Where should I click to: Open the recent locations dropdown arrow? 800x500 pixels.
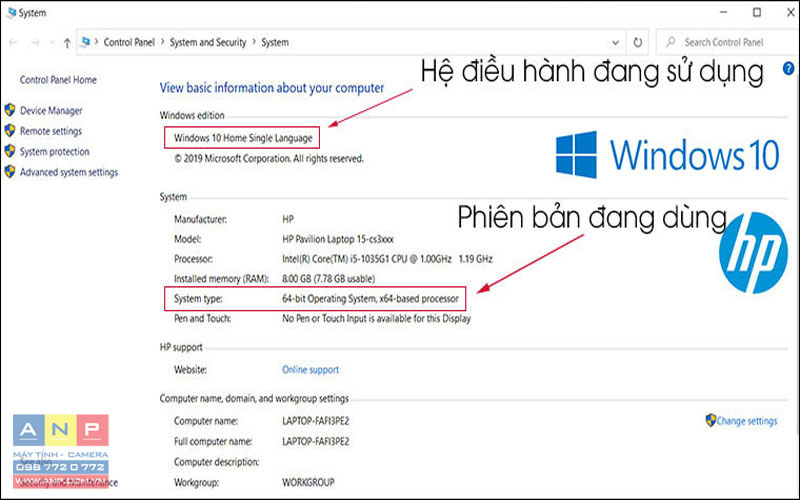[52, 43]
